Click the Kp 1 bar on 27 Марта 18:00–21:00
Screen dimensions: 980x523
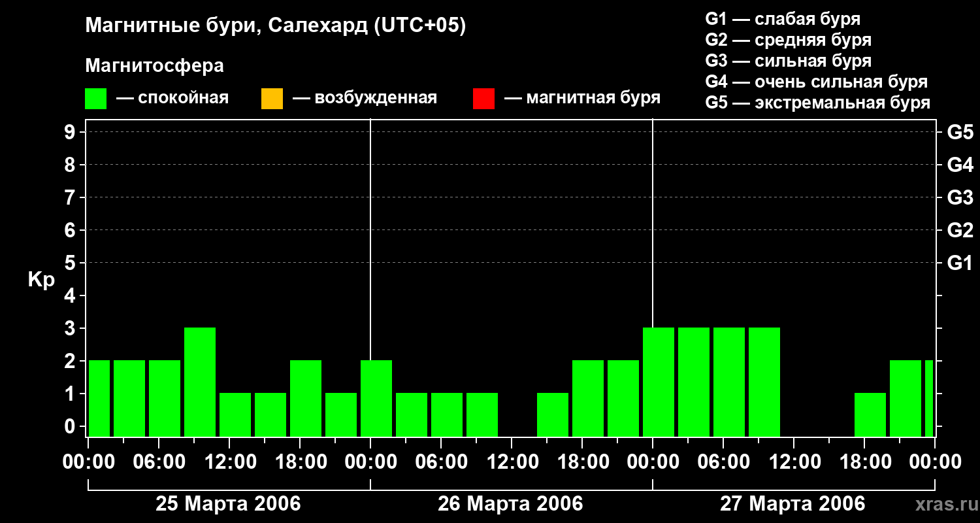[x=870, y=414]
